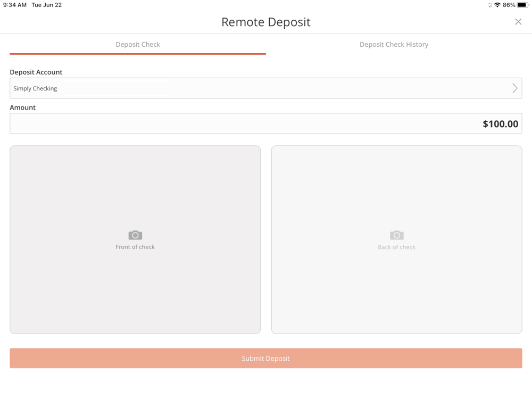Select the Simply Checking account field
This screenshot has width=532, height=399.
pyautogui.click(x=265, y=88)
